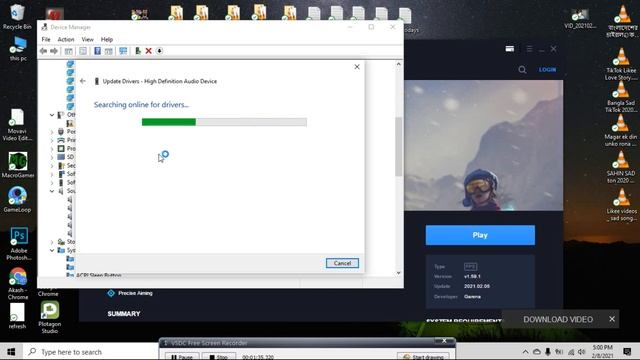The image size is (640, 360).
Task: Expand the 'Pro' category in device tree
Action: pyautogui.click(x=52, y=149)
